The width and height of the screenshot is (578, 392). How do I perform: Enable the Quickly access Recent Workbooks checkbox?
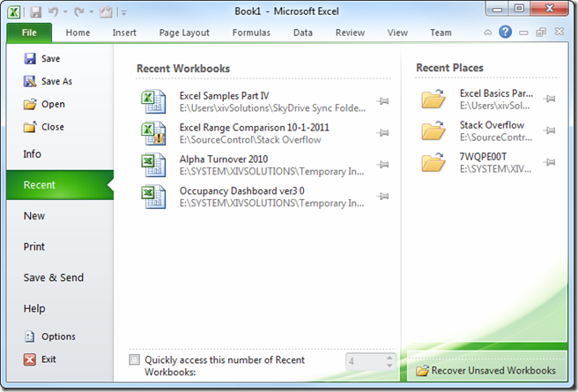pos(134,360)
